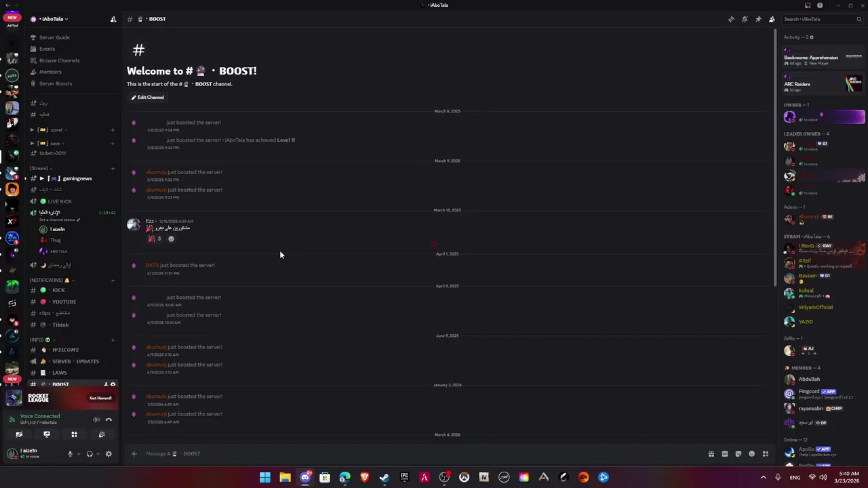The width and height of the screenshot is (868, 488).
Task: Open output device options arrow next to headphones
Action: (x=98, y=454)
